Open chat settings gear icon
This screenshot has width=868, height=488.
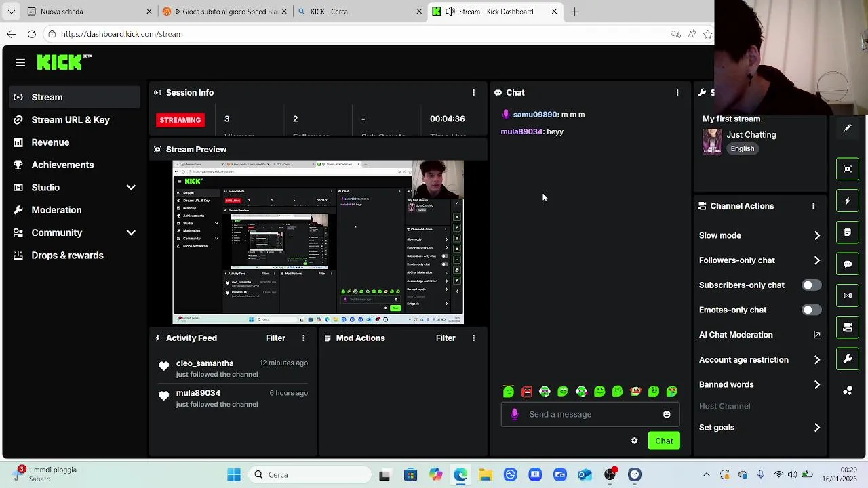634,441
